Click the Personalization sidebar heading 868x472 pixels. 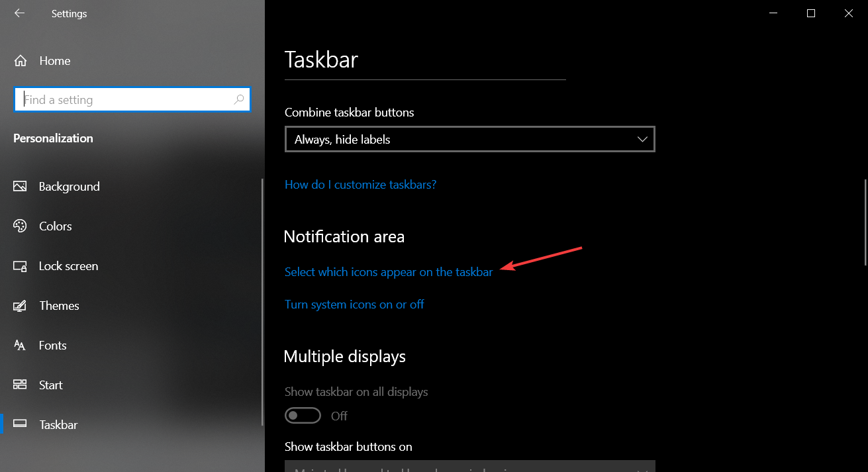53,138
